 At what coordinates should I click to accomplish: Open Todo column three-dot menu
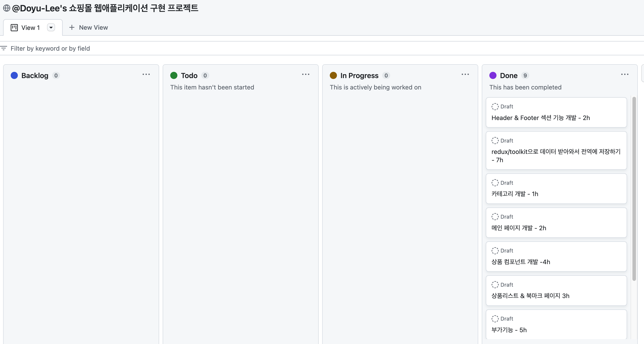[306, 75]
